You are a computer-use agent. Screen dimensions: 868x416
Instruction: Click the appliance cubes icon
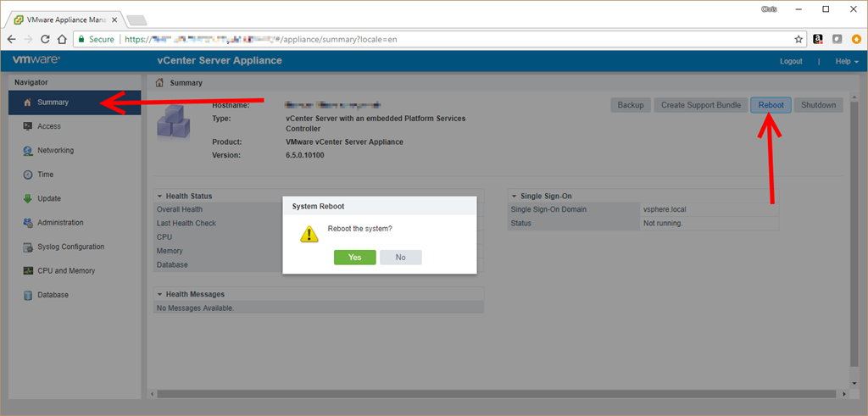[173, 120]
